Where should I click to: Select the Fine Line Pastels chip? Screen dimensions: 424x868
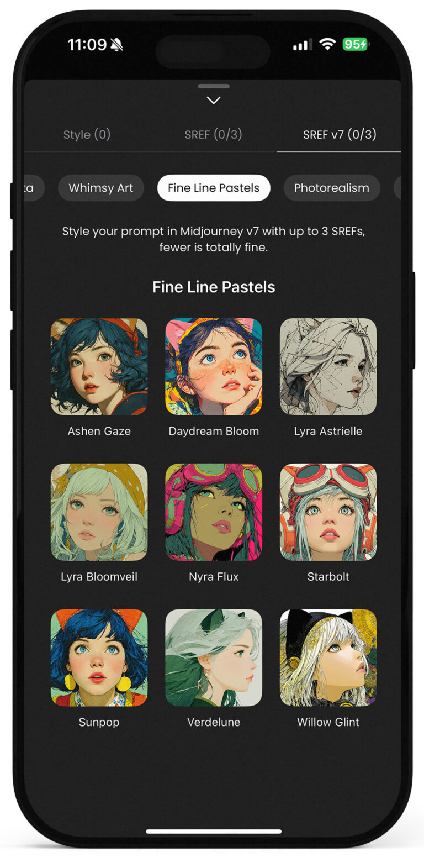[214, 188]
